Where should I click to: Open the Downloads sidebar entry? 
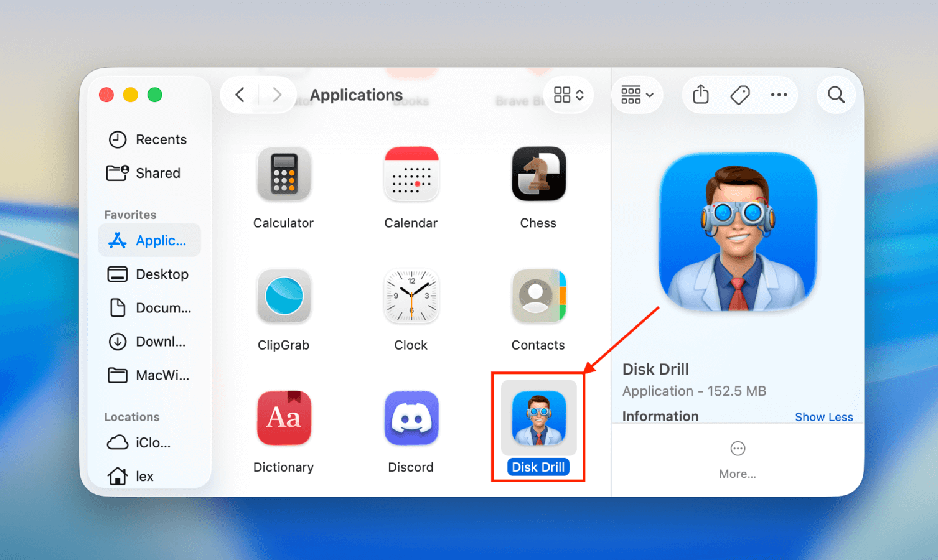159,342
